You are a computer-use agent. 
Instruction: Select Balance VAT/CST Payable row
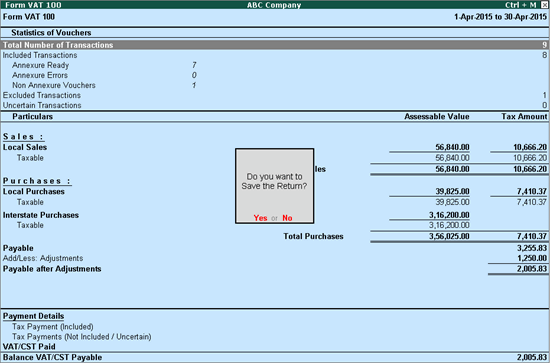(275, 357)
